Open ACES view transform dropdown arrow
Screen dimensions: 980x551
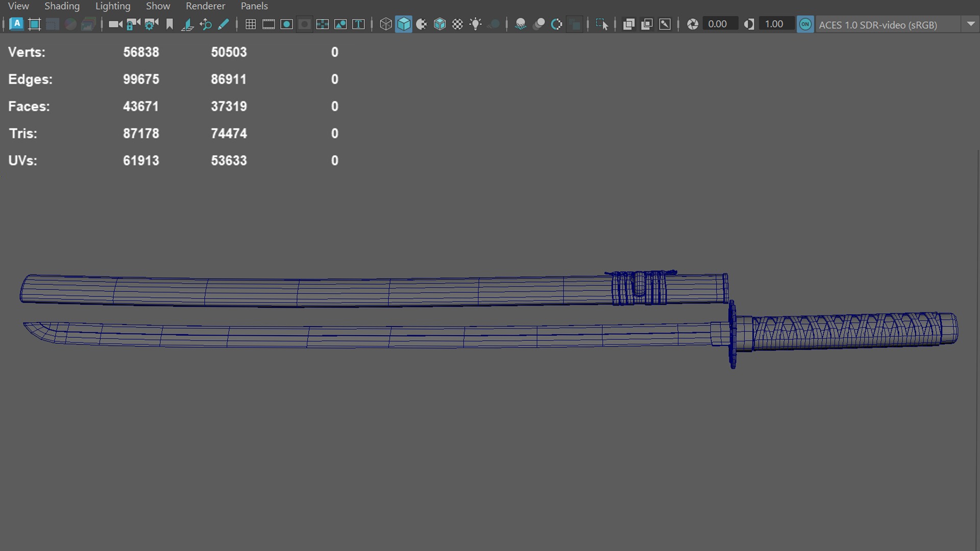tap(970, 24)
